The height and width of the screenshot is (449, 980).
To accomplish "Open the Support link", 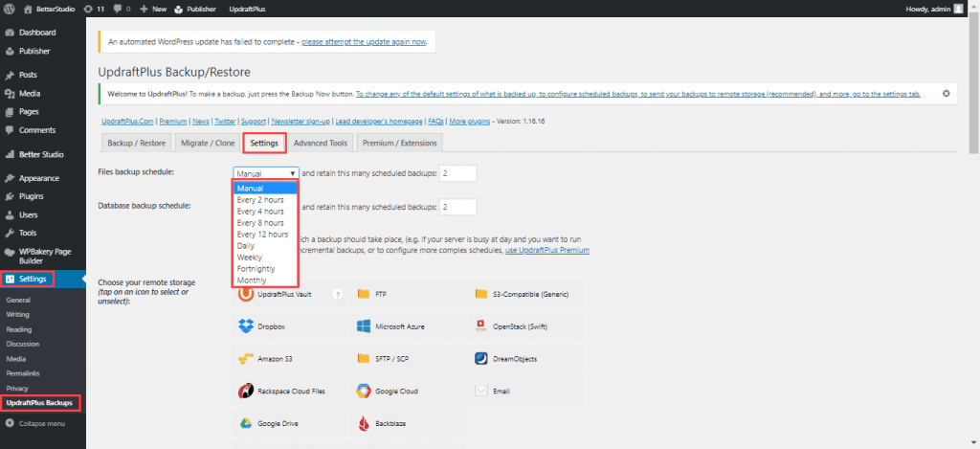I will 254,122.
